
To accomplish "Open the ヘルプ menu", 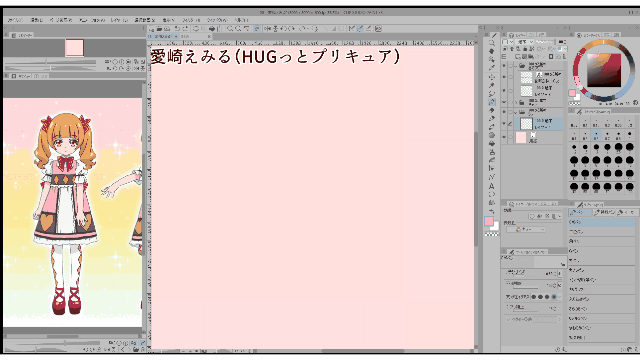I will point(241,20).
